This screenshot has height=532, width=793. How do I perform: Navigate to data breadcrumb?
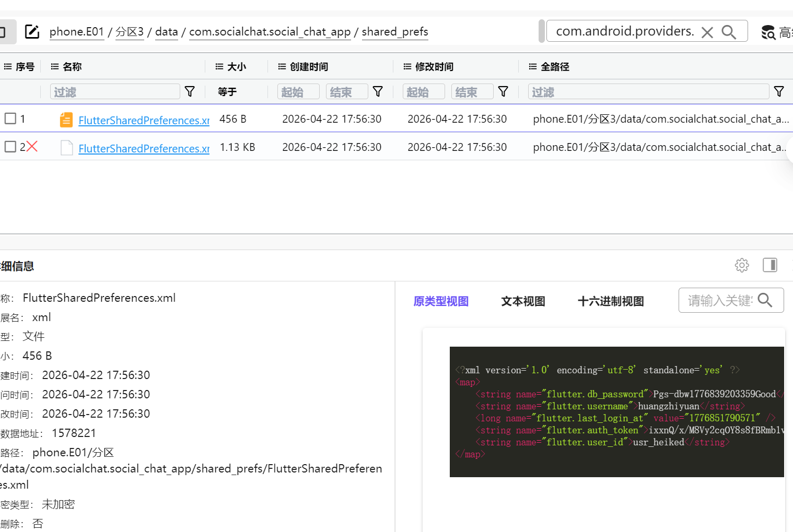[x=167, y=32]
